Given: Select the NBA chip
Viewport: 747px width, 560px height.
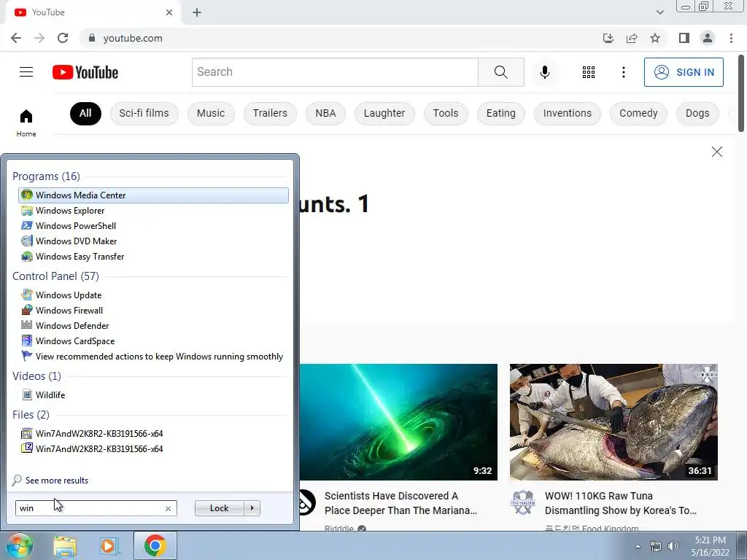Looking at the screenshot, I should (x=325, y=113).
